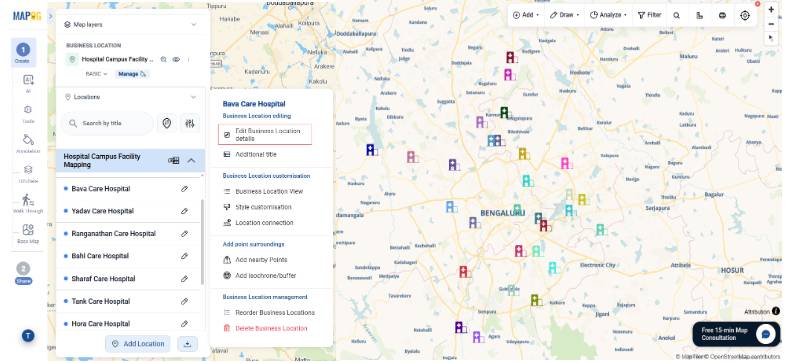The height and width of the screenshot is (363, 785).
Task: Open the chat consultation bubble icon
Action: click(765, 334)
